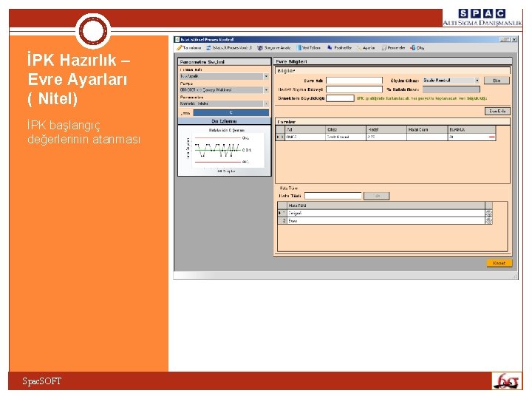The image size is (532, 399).
Task: Open the Tanımlama toolbar menu
Action: [x=189, y=48]
